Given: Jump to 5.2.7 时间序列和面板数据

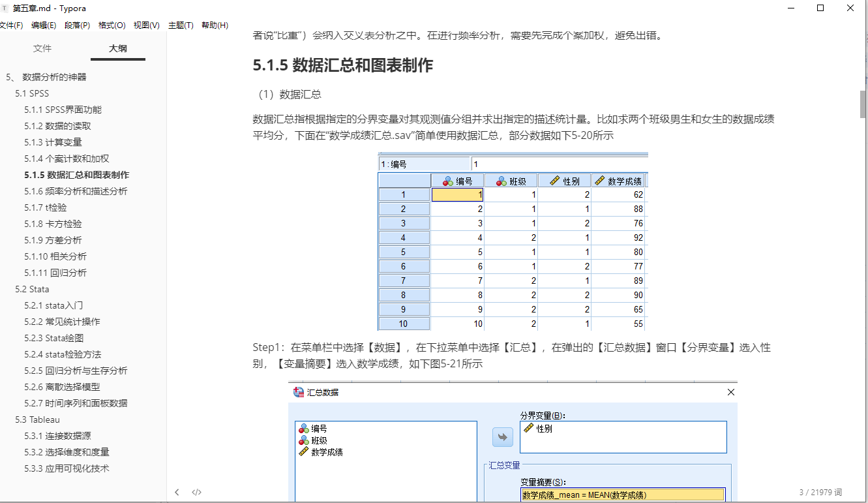Looking at the screenshot, I should [76, 403].
